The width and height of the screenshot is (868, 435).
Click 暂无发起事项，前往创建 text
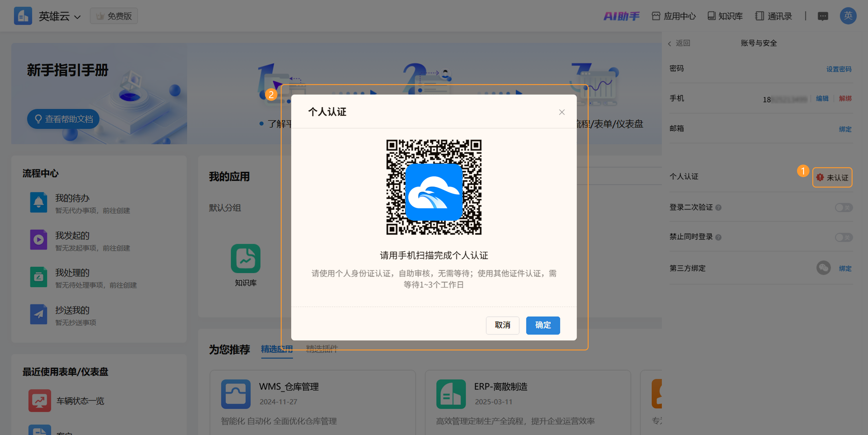93,248
